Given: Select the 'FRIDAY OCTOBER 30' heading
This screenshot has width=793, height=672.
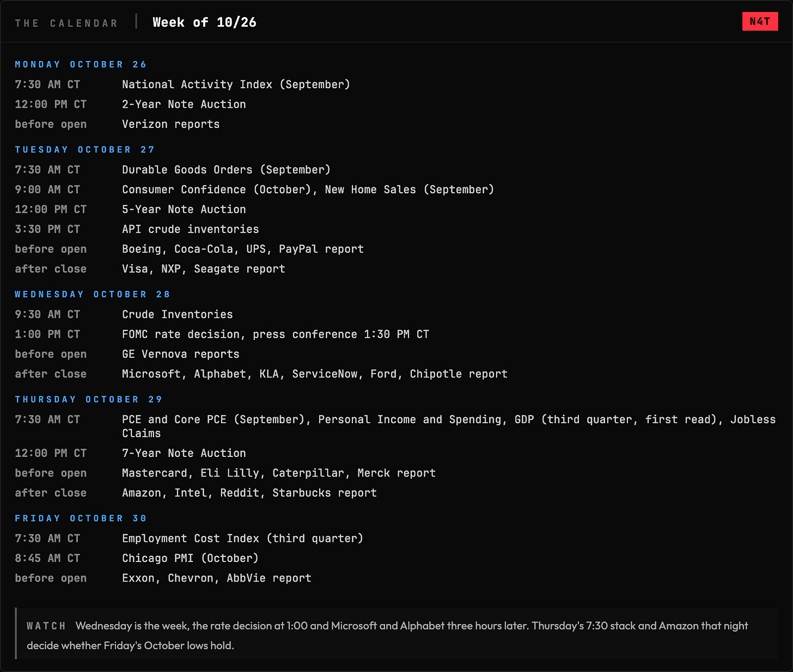Looking at the screenshot, I should pyautogui.click(x=81, y=518).
